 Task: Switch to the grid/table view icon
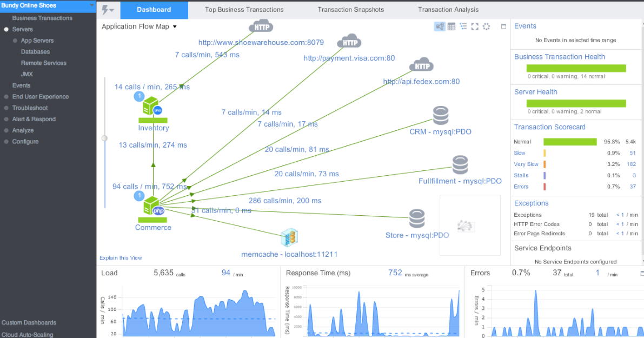click(452, 26)
